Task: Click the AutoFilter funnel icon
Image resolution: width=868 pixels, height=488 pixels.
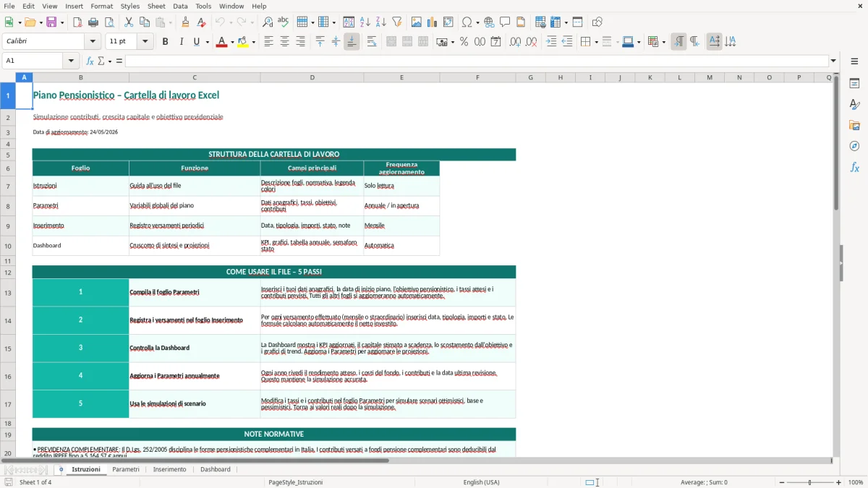Action: point(397,22)
